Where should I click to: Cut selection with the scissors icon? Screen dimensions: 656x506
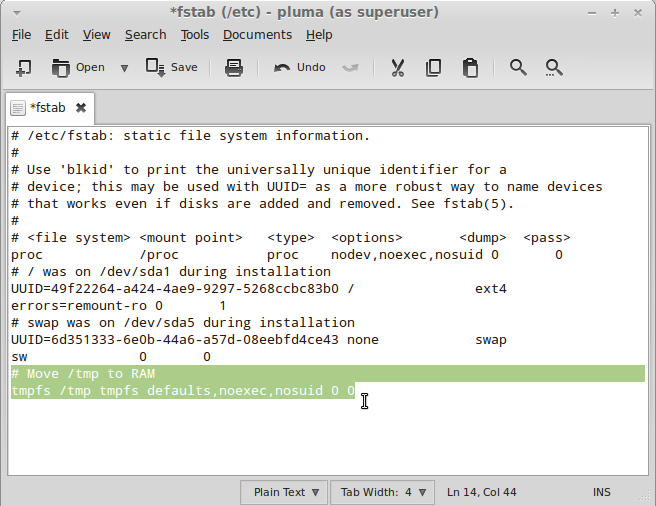pos(397,67)
